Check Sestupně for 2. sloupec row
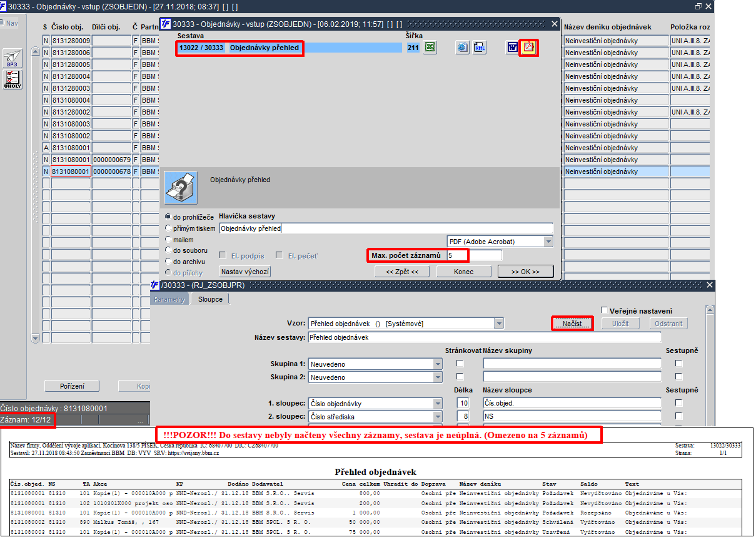This screenshot has width=756, height=537. [679, 416]
